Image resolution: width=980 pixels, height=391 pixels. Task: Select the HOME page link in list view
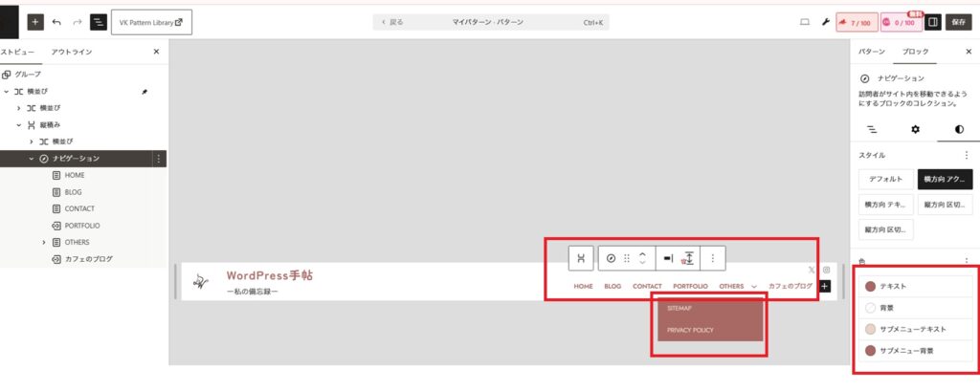(x=75, y=176)
